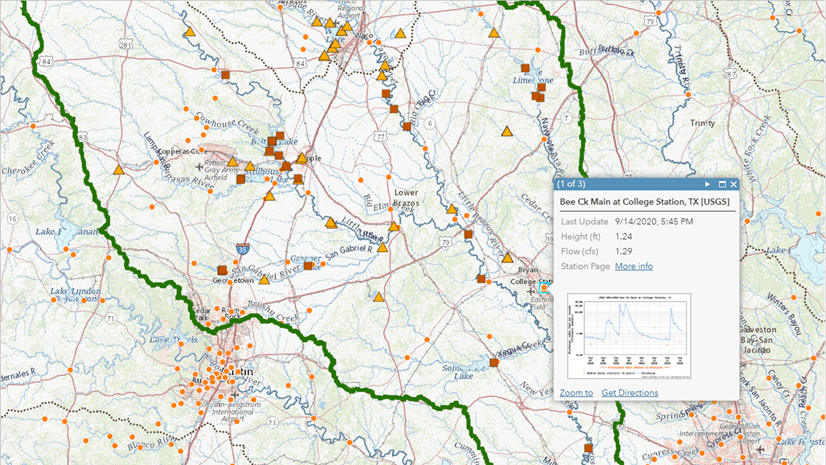Click Austin-Bergstrom airport plane icon
This screenshot has width=826, height=465.
[235, 394]
